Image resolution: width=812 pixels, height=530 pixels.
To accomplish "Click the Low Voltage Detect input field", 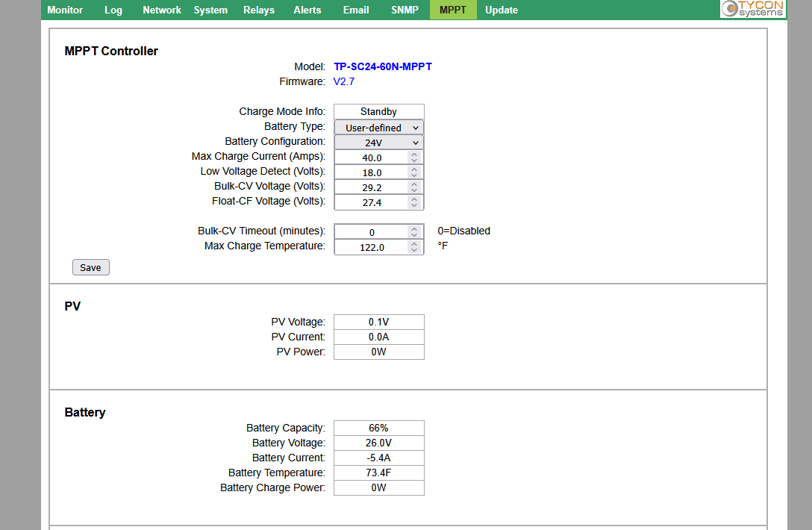I will pos(379,172).
